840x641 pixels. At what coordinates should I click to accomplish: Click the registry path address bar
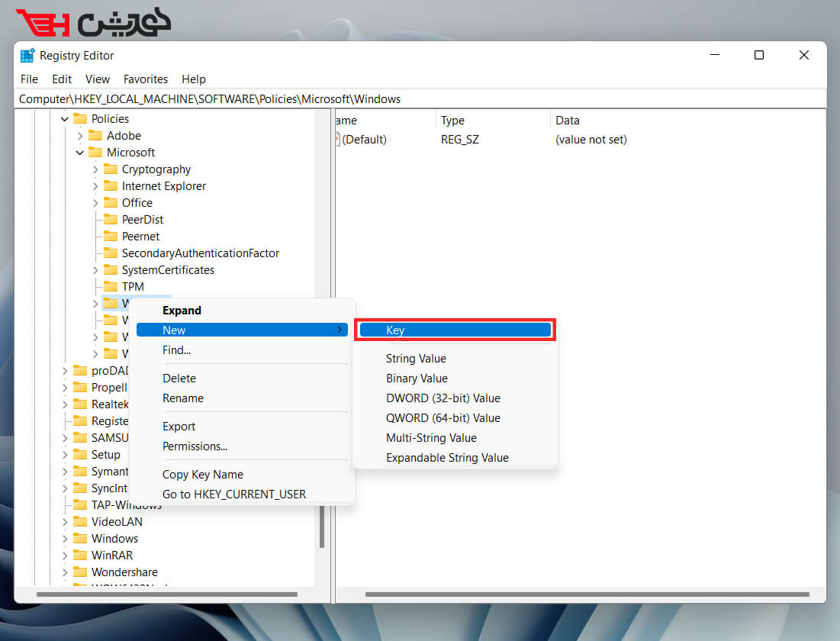click(x=420, y=99)
